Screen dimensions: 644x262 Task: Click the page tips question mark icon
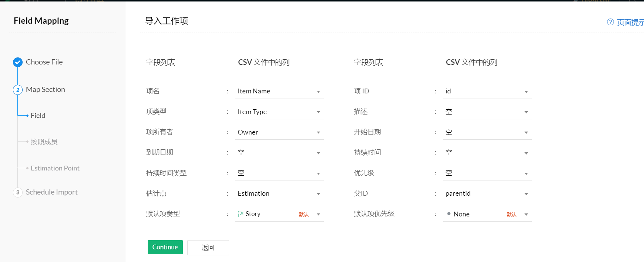(610, 22)
